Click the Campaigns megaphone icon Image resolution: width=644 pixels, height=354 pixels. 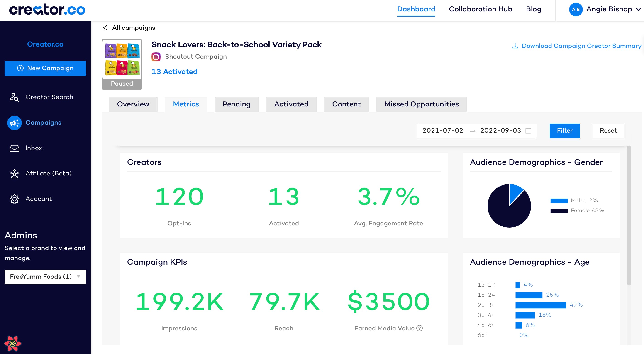tap(14, 123)
